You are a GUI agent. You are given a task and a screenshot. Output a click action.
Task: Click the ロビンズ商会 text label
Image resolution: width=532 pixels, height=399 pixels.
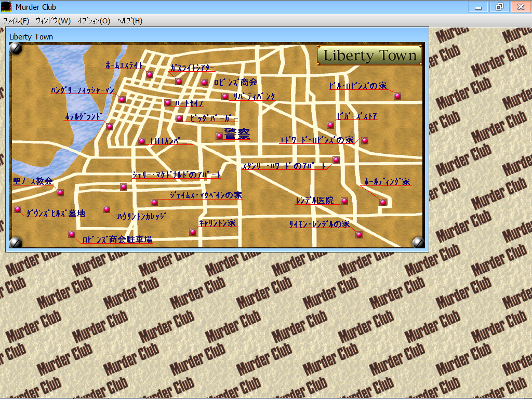236,82
